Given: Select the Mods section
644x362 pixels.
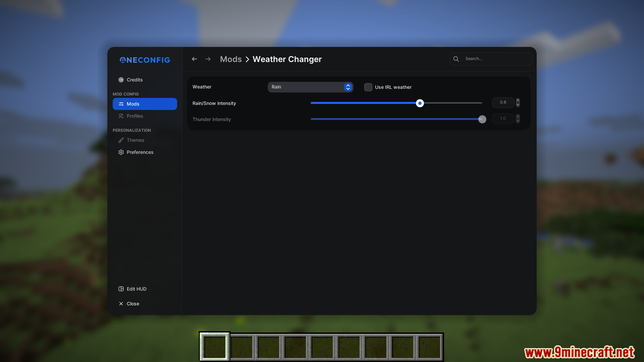Looking at the screenshot, I should tap(145, 104).
